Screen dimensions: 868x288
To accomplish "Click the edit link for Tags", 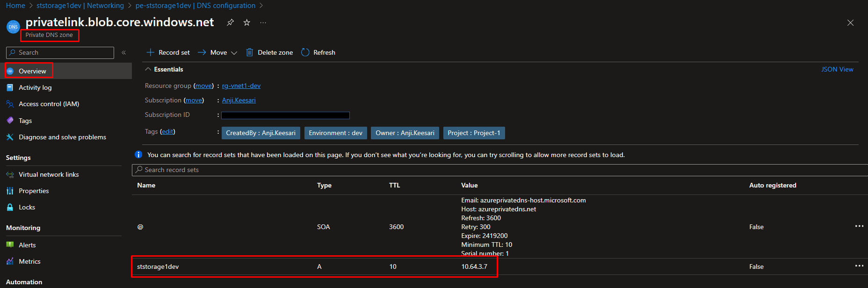I will click(167, 131).
